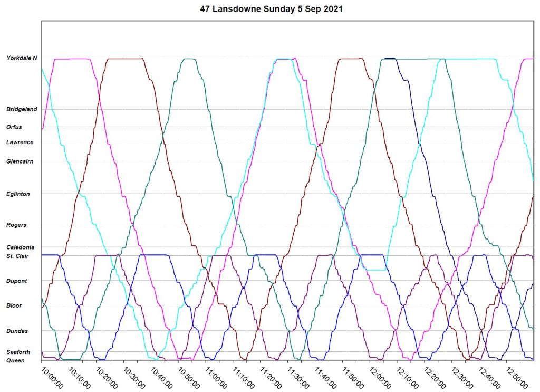
Task: Select the Rogers stop label
Action: pos(16,225)
